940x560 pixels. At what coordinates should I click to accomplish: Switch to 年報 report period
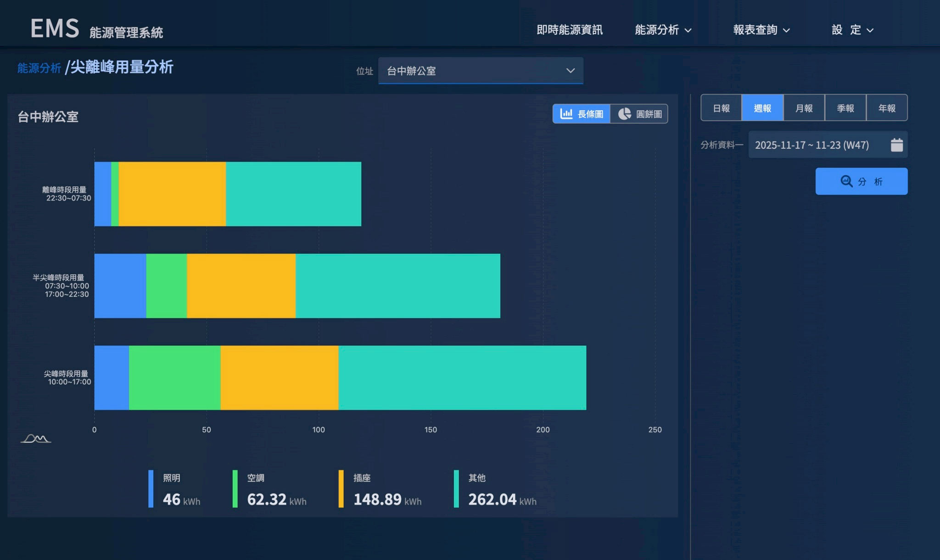click(x=887, y=108)
